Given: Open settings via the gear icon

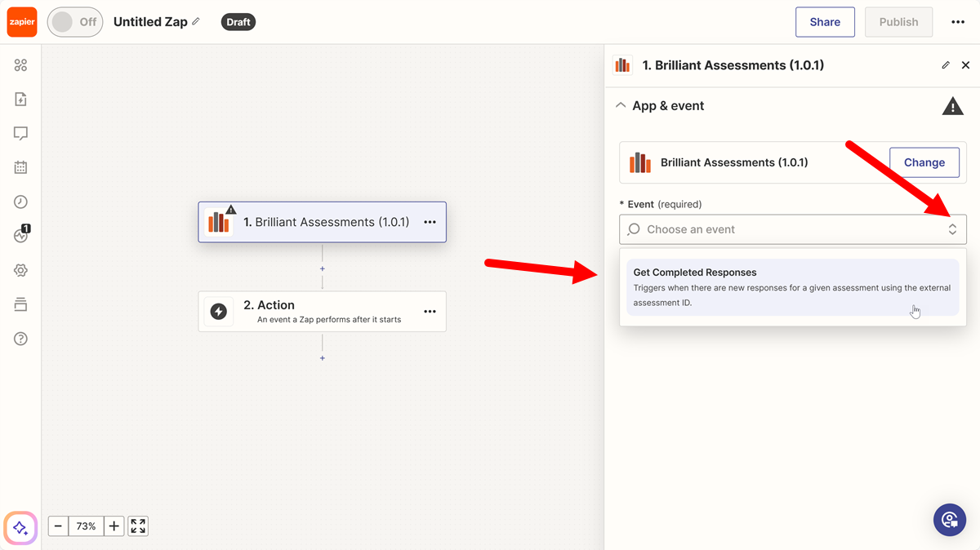Looking at the screenshot, I should point(22,269).
